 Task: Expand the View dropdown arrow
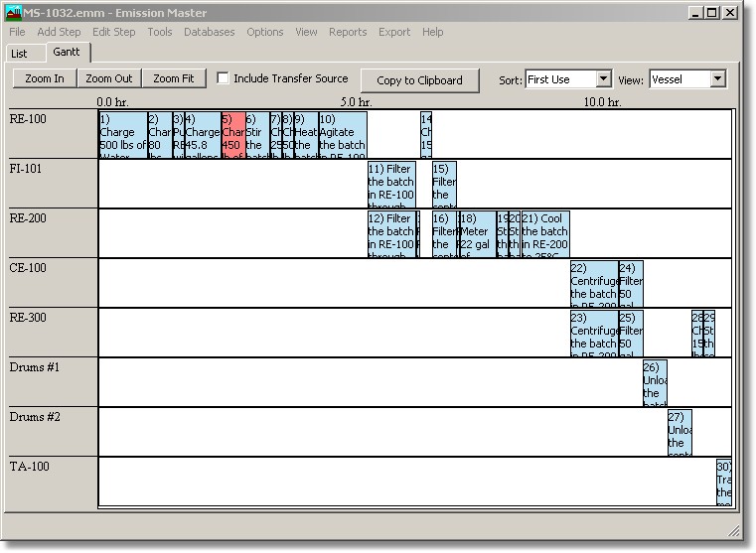pyautogui.click(x=718, y=78)
